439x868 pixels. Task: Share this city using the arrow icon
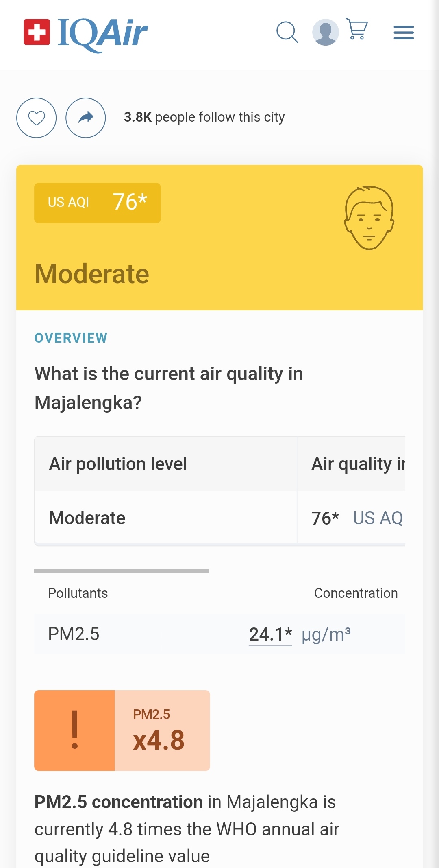click(86, 118)
